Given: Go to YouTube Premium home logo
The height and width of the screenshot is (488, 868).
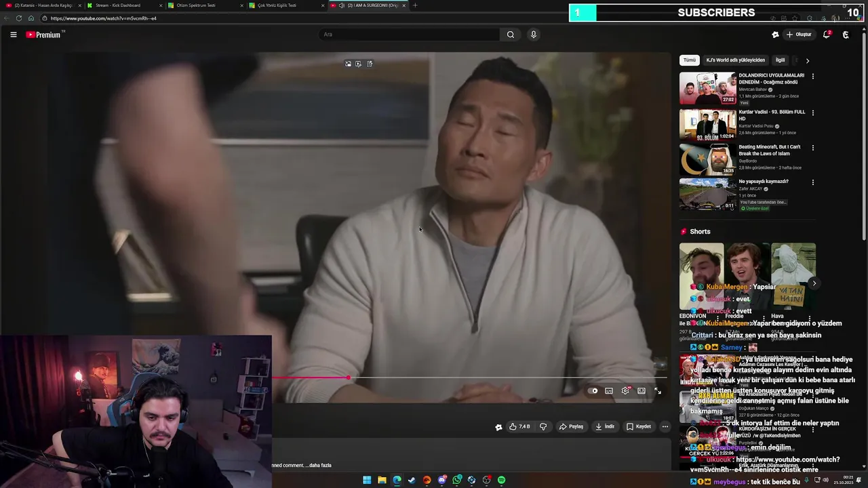Looking at the screenshot, I should click(45, 35).
